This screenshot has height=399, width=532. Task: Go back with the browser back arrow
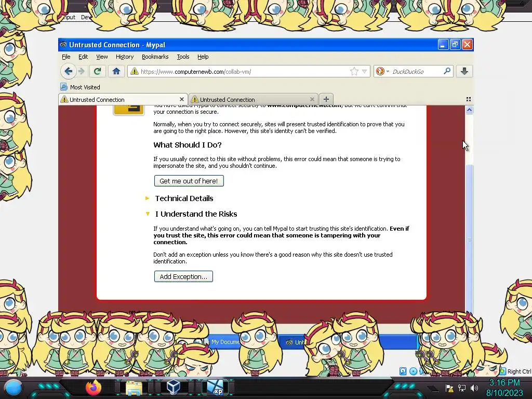(68, 71)
